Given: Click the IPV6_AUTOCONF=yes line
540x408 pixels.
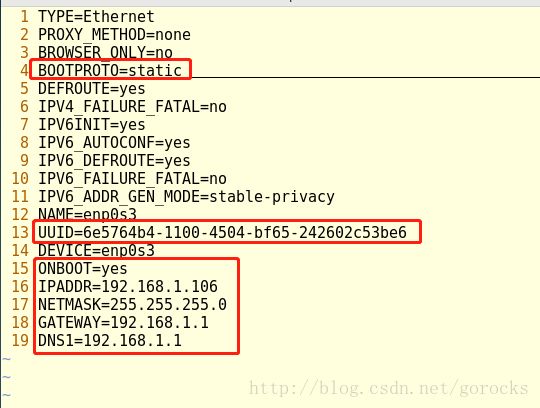Looking at the screenshot, I should pyautogui.click(x=114, y=143).
